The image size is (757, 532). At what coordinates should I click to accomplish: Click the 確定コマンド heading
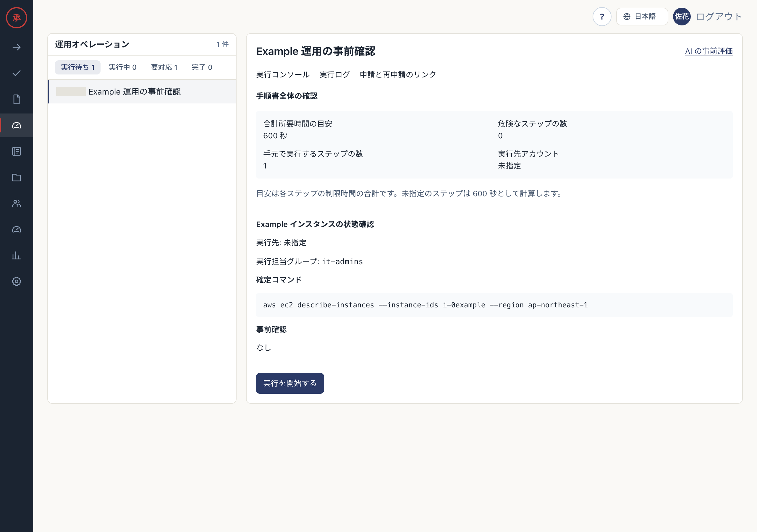point(279,280)
